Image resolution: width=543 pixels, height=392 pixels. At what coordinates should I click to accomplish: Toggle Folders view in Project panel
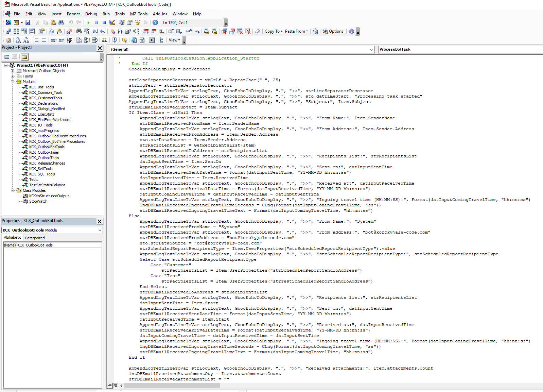coord(24,57)
